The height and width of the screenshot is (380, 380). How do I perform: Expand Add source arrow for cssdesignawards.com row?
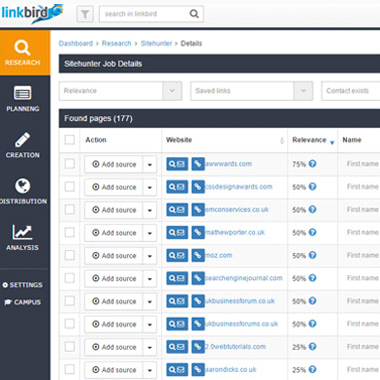coord(150,187)
